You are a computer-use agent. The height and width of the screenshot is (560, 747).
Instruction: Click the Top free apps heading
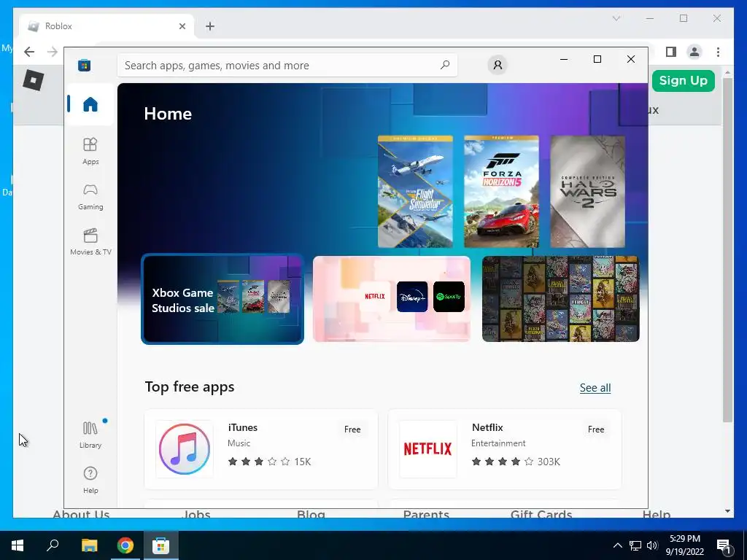point(190,386)
